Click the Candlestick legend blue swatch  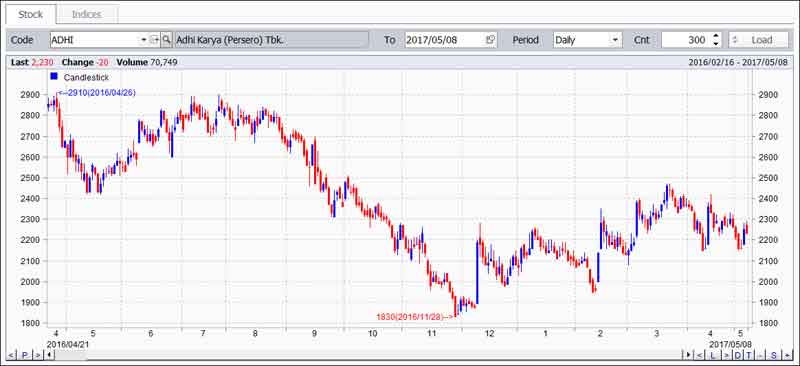point(54,77)
